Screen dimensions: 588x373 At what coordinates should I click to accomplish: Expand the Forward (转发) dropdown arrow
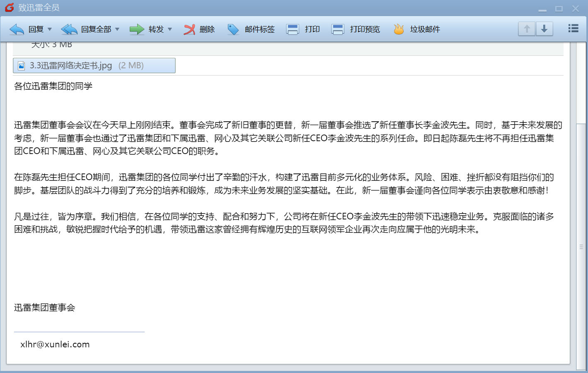pos(170,29)
